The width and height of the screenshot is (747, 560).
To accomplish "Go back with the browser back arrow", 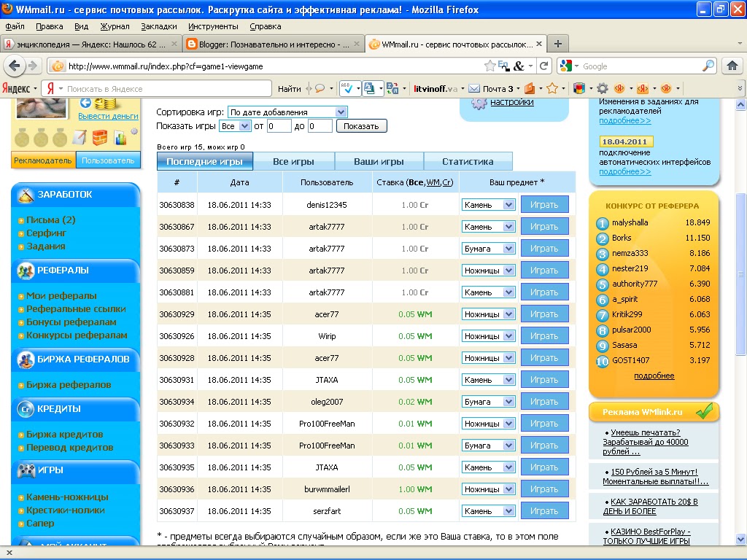I will (15, 66).
